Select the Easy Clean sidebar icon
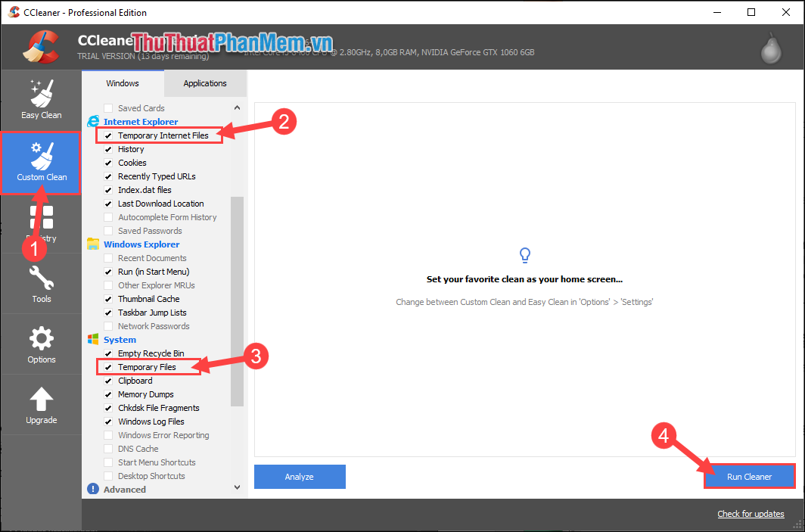This screenshot has width=805, height=532. [x=41, y=98]
